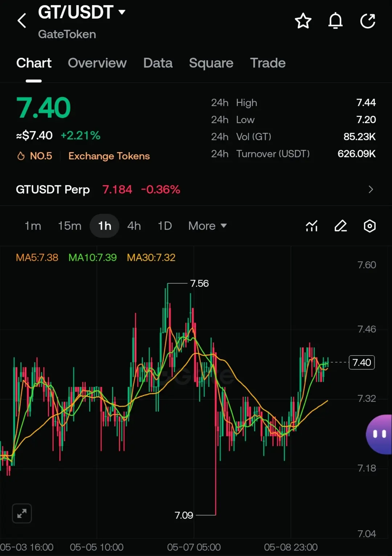Image resolution: width=392 pixels, height=556 pixels.
Task: Tap the MA10:7.39 indicator label
Action: tap(93, 258)
